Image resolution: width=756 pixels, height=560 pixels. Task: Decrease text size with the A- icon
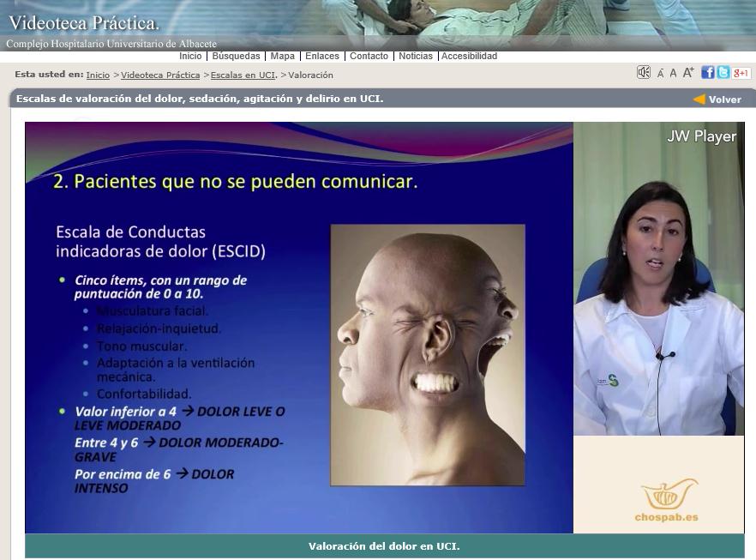tap(660, 74)
